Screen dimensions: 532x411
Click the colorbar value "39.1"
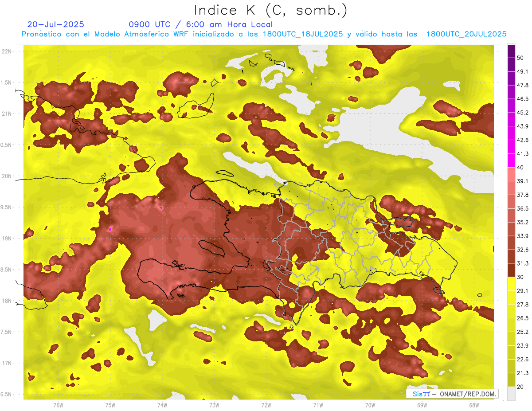pos(523,181)
